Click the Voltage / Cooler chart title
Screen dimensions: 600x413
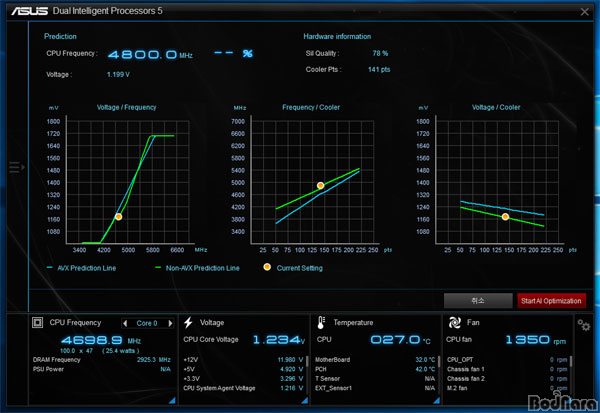[x=496, y=107]
